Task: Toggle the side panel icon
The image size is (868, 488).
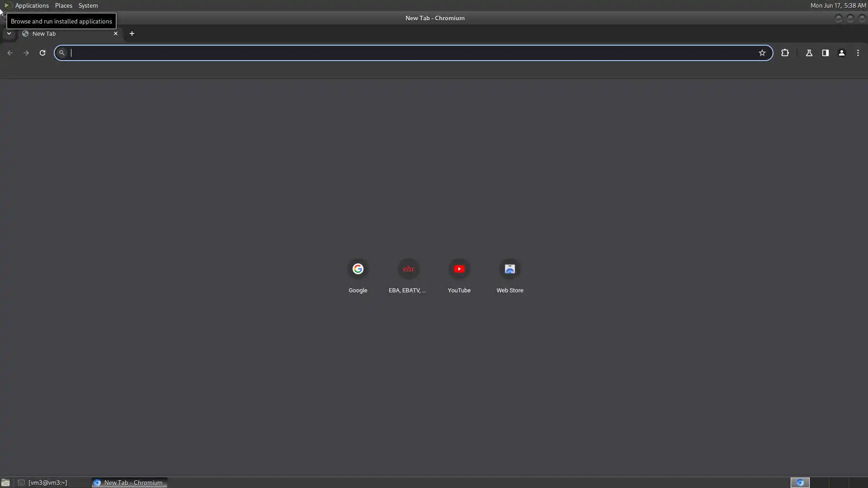Action: point(826,53)
